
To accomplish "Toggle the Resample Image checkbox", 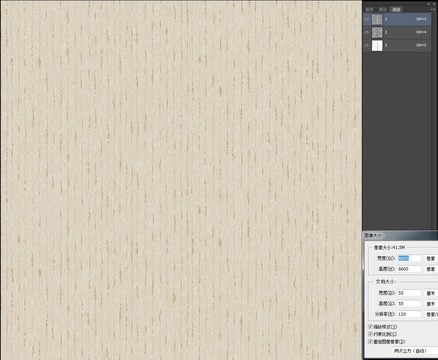I will point(371,342).
